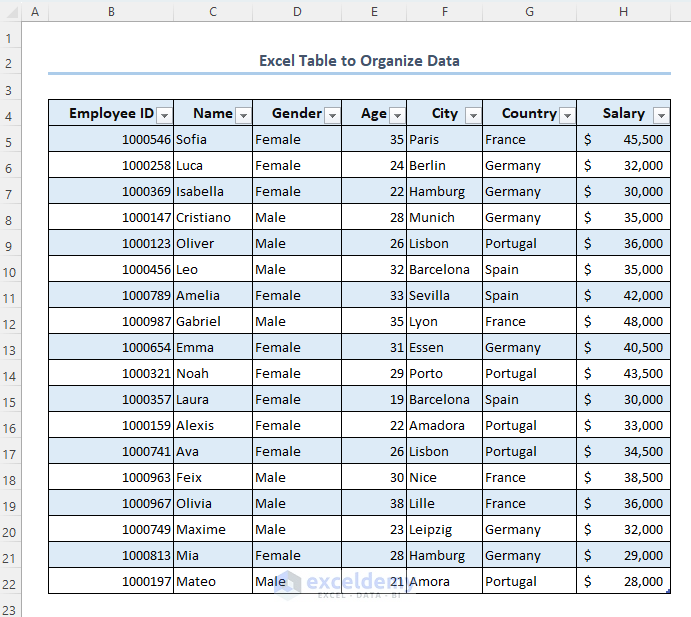The width and height of the screenshot is (691, 617).
Task: Select the cell containing 'Oliver'
Action: click(213, 243)
